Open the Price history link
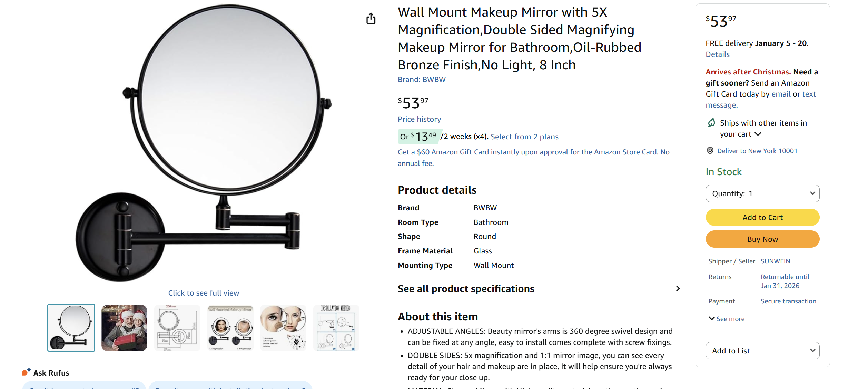Screen dimensions: 868x389 click(419, 119)
